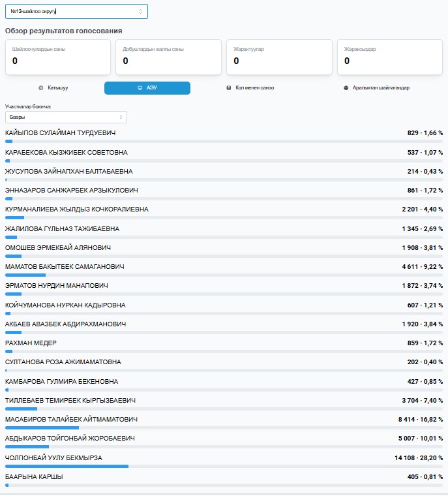Click the Жараксыздар summary card
The height and width of the screenshot is (496, 448).
tap(389, 56)
